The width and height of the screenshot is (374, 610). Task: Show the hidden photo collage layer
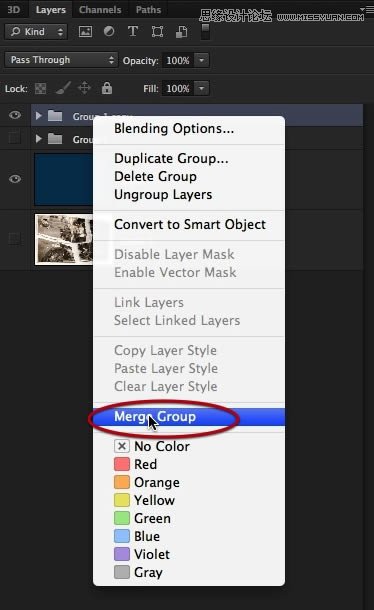coord(15,238)
